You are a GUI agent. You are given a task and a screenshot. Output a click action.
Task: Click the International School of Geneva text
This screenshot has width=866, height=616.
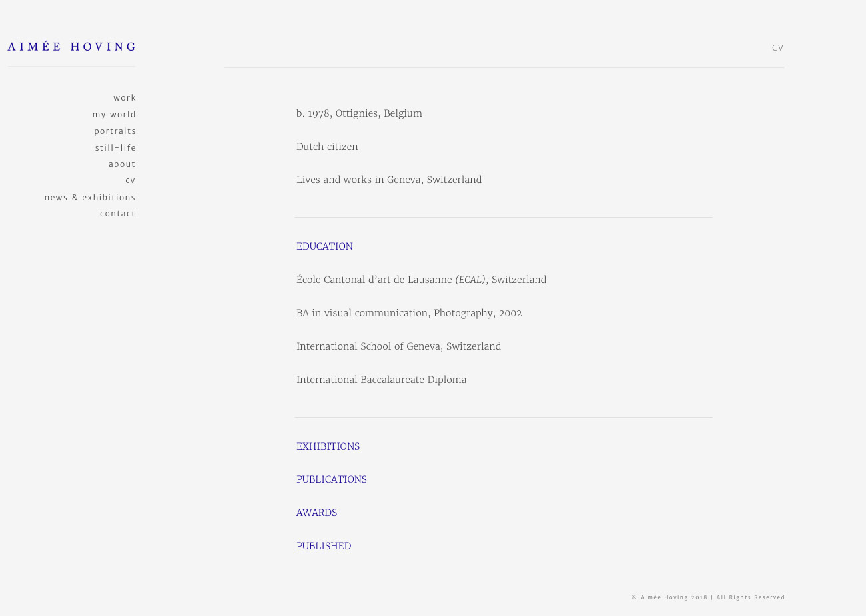(x=398, y=346)
